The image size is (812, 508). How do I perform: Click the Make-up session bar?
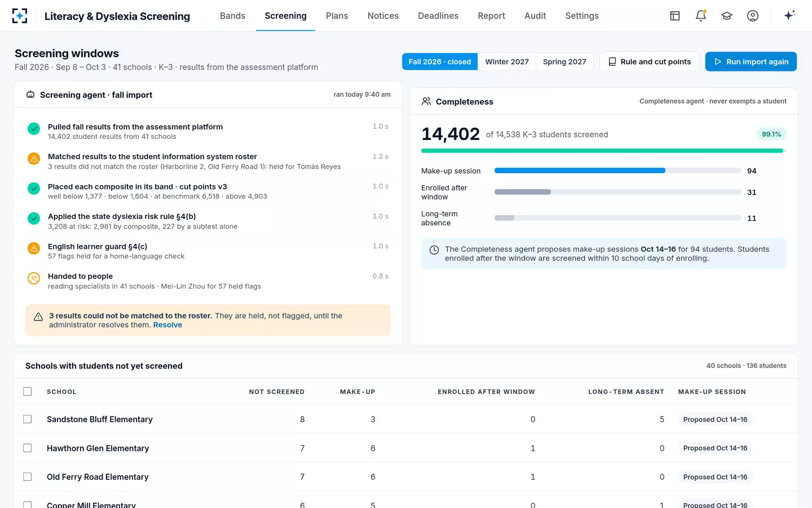click(617, 170)
